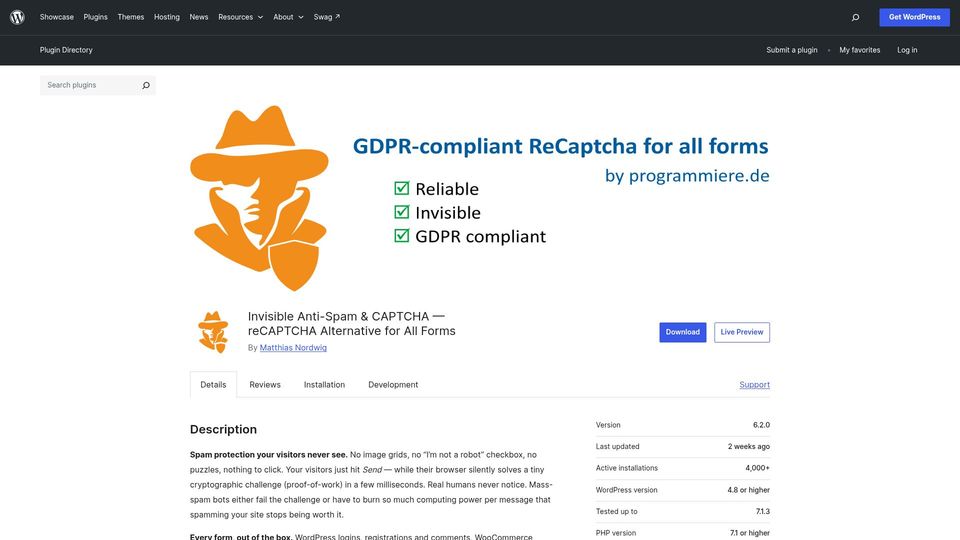Submit plugin search with magnifier icon
The width and height of the screenshot is (960, 540).
[146, 85]
